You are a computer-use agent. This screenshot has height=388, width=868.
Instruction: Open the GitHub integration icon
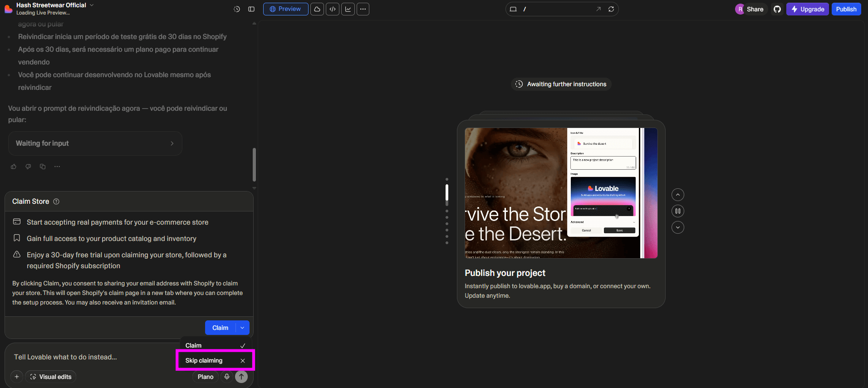(x=777, y=9)
